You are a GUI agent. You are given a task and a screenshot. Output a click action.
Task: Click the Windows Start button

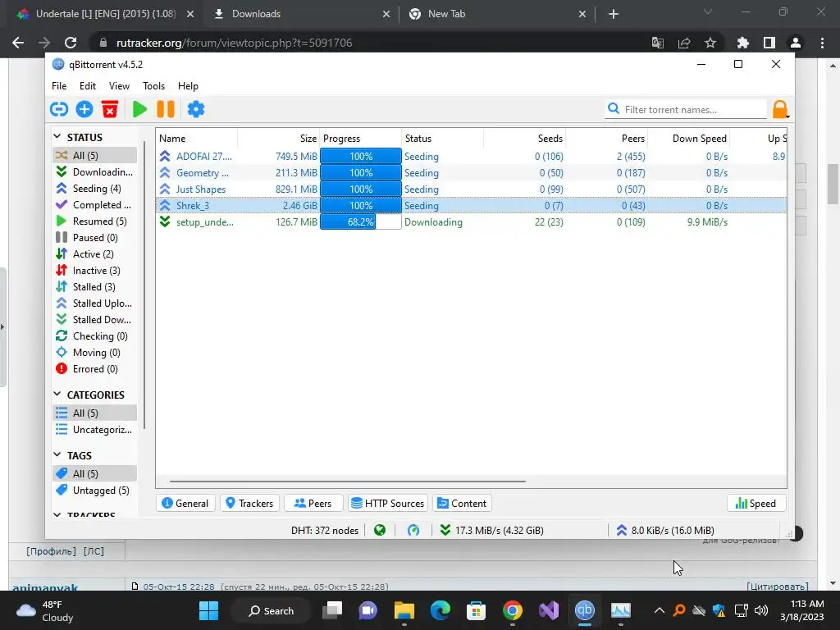[x=208, y=610]
